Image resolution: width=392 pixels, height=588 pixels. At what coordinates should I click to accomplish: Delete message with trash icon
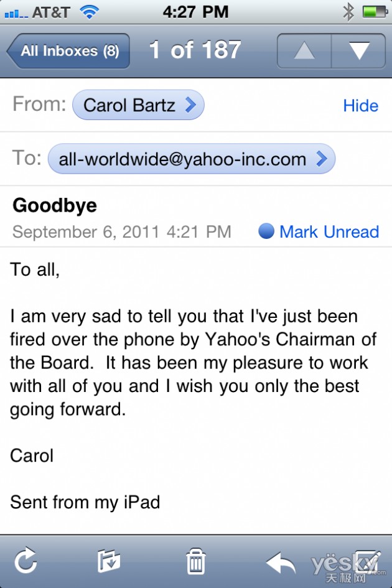(196, 561)
